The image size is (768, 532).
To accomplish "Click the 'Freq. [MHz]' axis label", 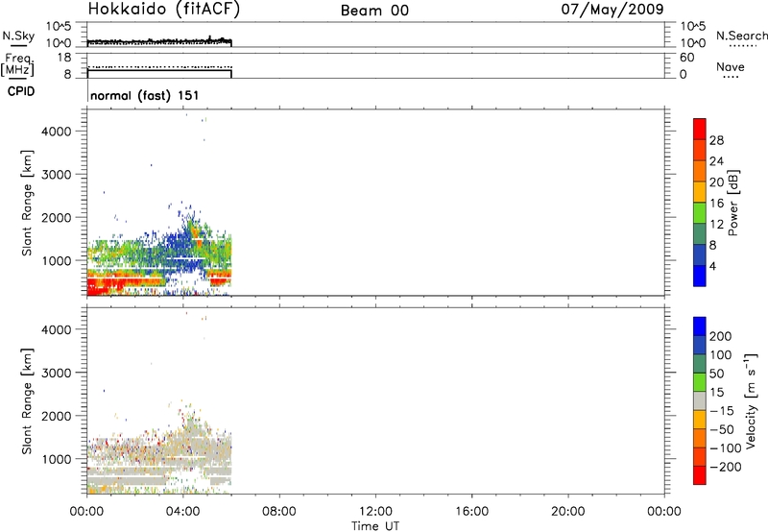I will [18, 64].
